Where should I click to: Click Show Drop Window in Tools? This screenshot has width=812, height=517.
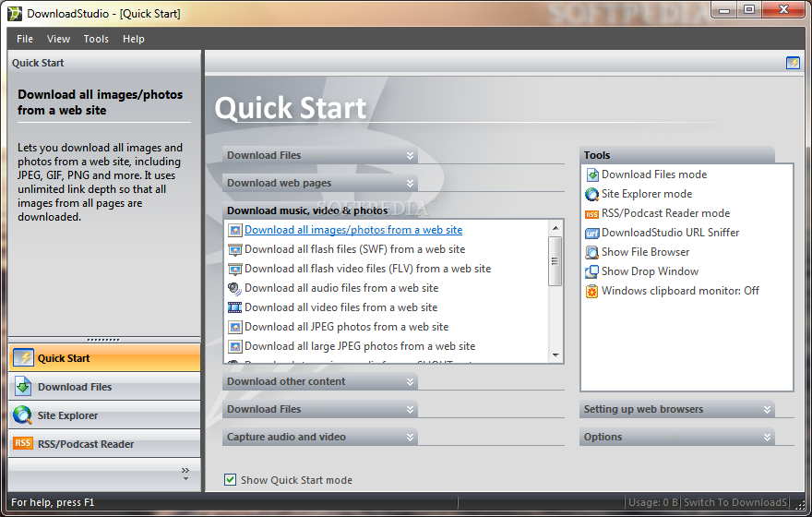click(650, 271)
